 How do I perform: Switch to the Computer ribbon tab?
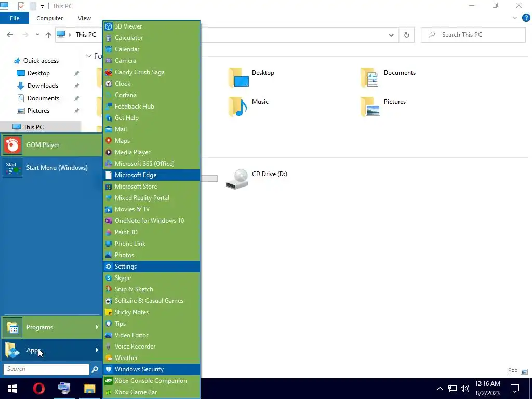pos(49,18)
